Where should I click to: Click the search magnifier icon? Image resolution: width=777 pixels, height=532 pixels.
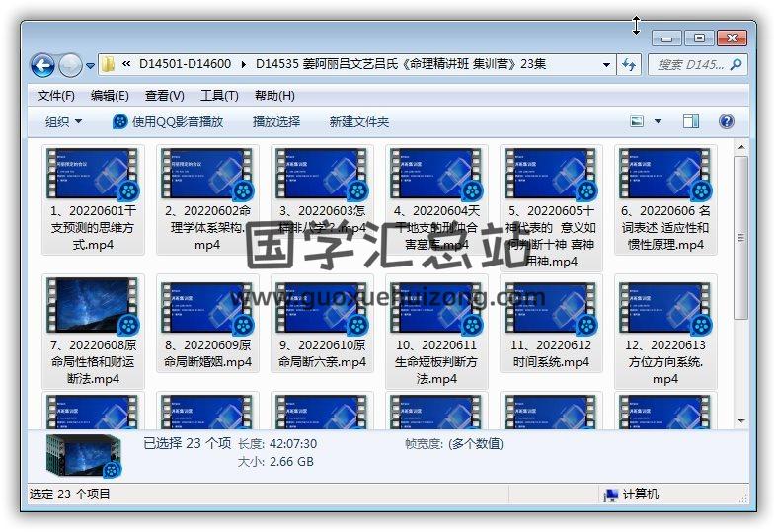[737, 64]
